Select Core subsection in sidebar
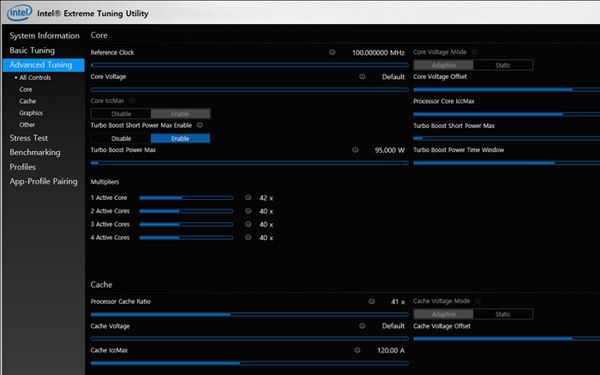Viewport: 600px width, 375px height. (x=26, y=89)
